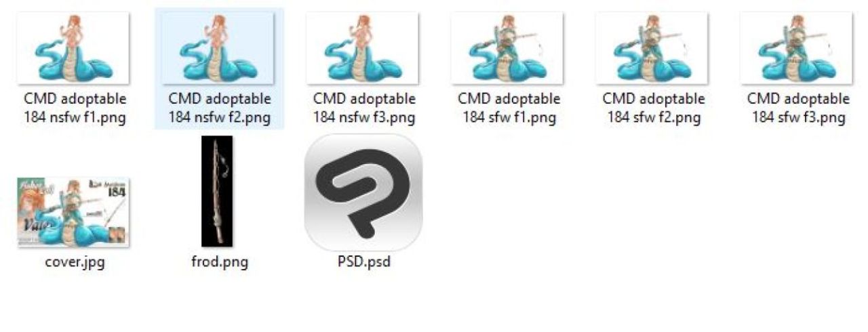Image resolution: width=868 pixels, height=332 pixels.
Task: Click the "CMD adoptable 184 sfw f1.png" filename
Action: 509,108
